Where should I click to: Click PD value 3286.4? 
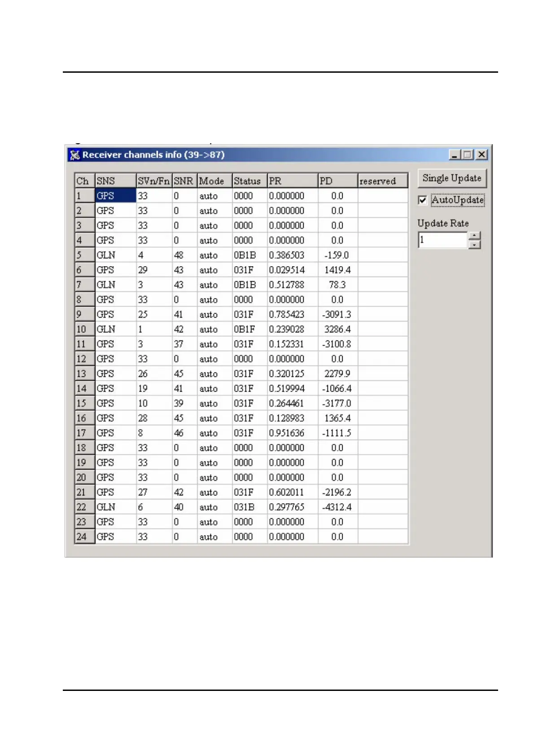click(x=337, y=329)
